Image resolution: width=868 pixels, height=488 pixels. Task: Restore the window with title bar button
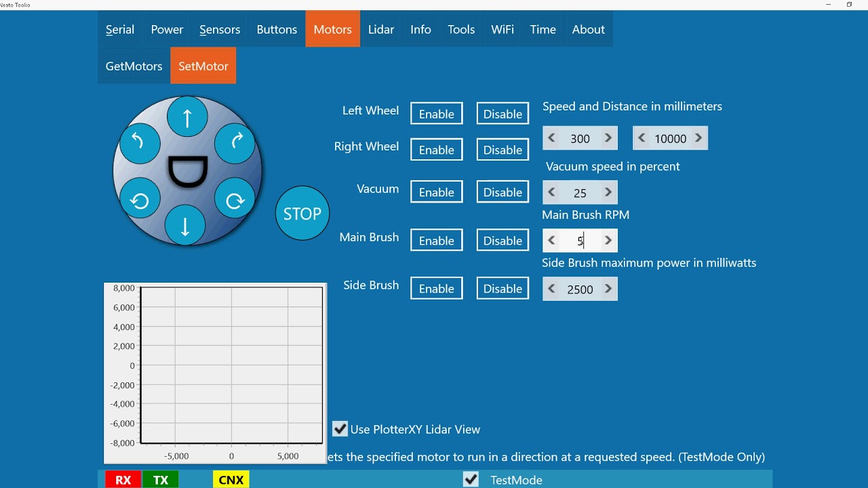click(x=849, y=5)
